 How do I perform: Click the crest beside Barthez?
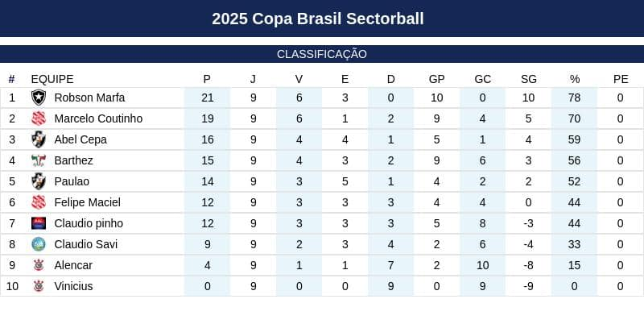point(39,160)
